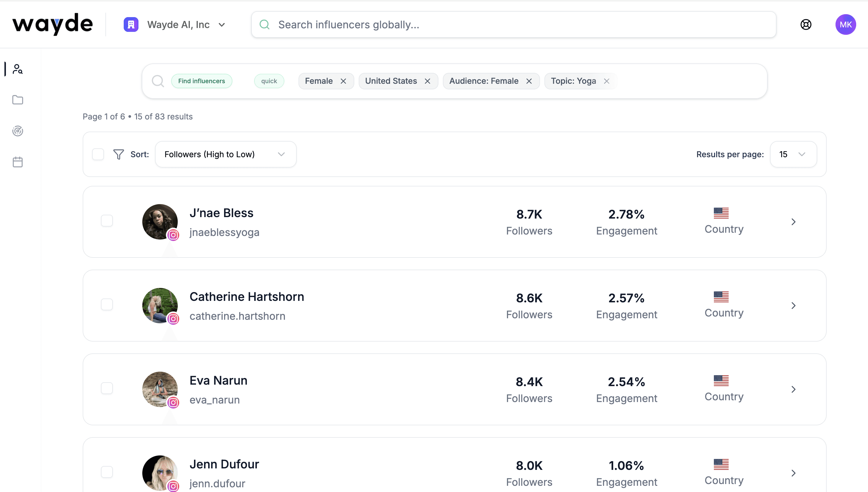Expand the results per page dropdown
The image size is (868, 492).
coord(793,155)
